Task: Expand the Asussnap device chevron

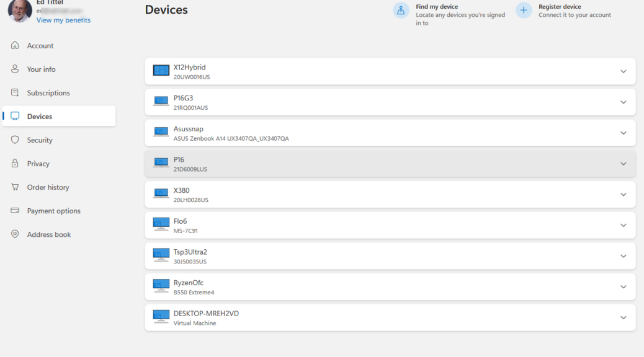Action: [x=623, y=133]
